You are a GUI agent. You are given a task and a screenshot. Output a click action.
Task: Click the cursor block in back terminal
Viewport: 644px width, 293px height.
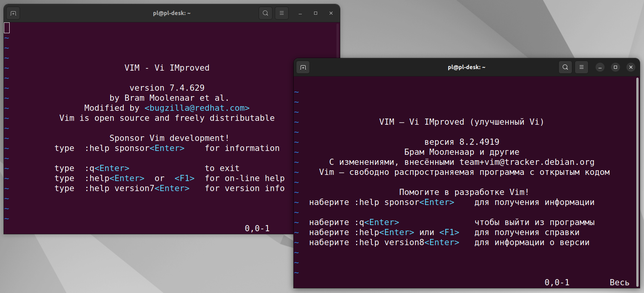(7, 28)
